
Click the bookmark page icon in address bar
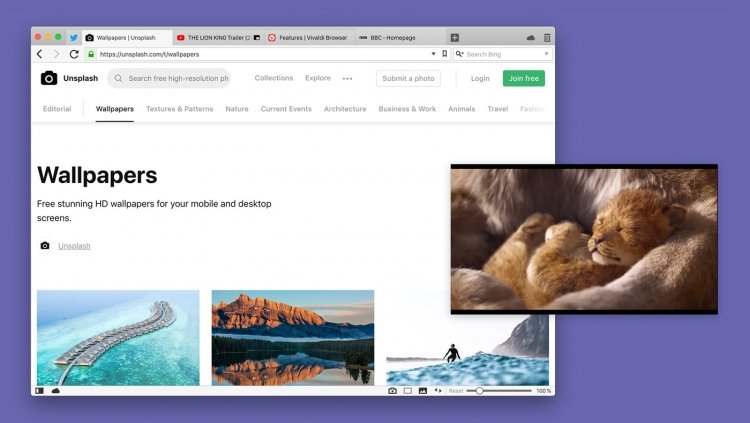point(444,54)
